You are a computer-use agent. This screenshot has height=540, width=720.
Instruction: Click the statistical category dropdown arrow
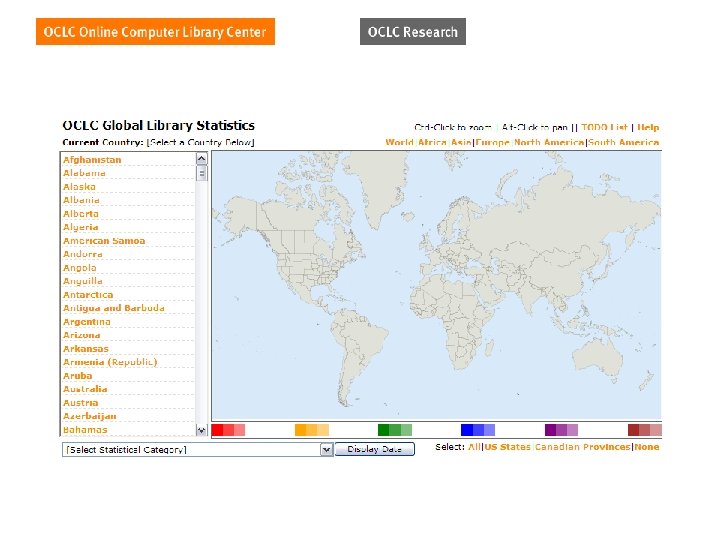point(326,450)
